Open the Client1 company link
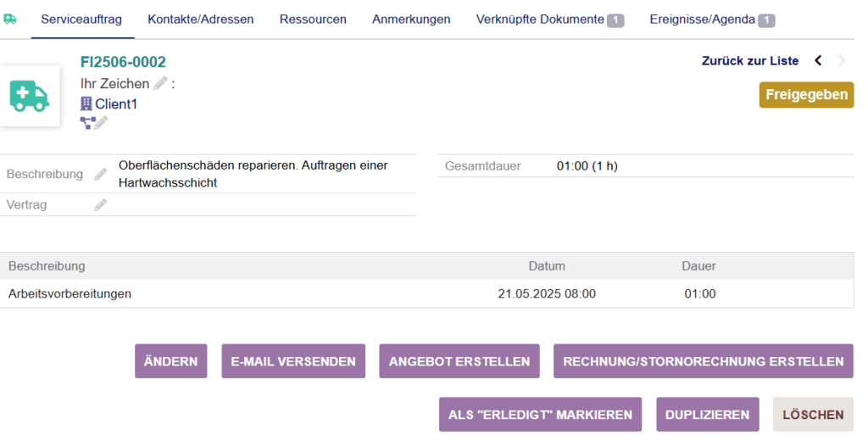868x441 pixels. pyautogui.click(x=116, y=103)
